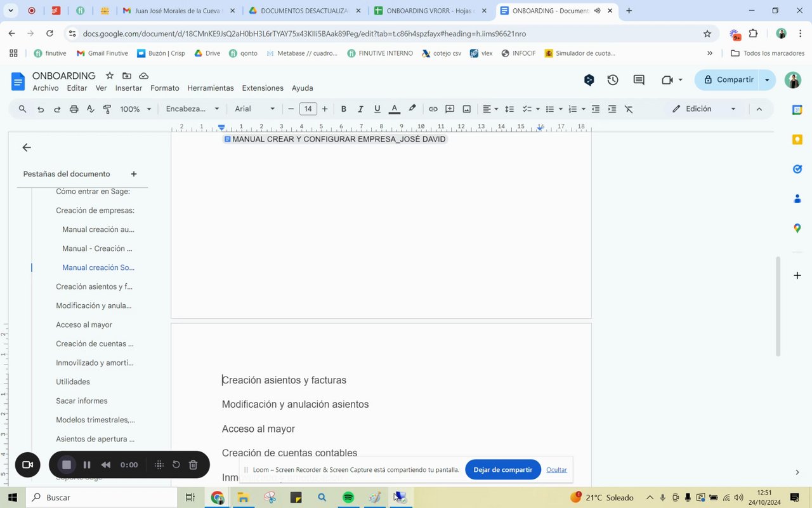The image size is (812, 508).
Task: Toggle underline formatting
Action: tap(377, 109)
